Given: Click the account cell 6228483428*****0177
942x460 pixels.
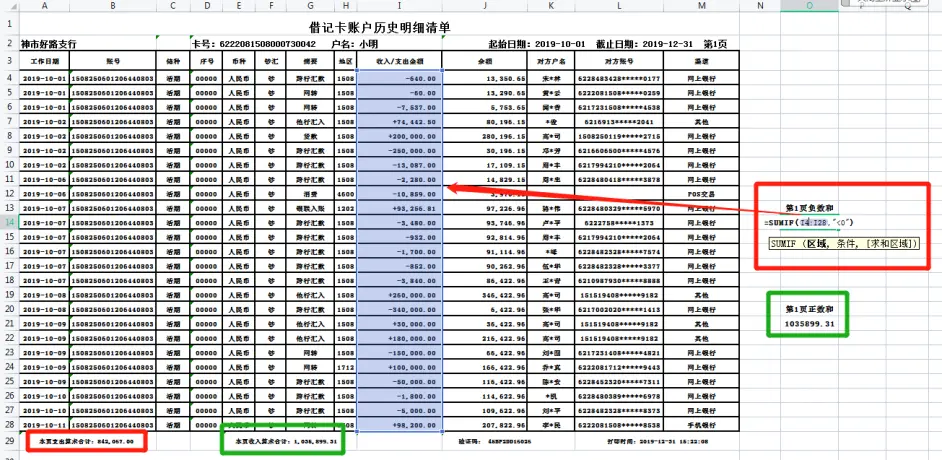Looking at the screenshot, I should [619, 78].
